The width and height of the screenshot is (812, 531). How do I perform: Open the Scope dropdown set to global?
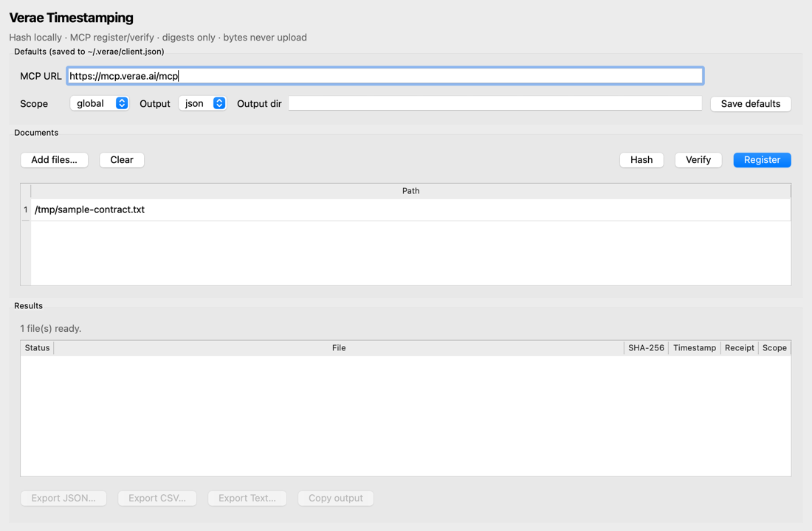tap(100, 103)
